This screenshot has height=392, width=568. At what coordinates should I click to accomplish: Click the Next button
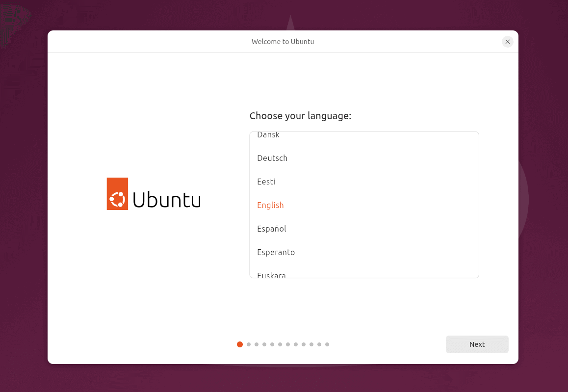(477, 344)
